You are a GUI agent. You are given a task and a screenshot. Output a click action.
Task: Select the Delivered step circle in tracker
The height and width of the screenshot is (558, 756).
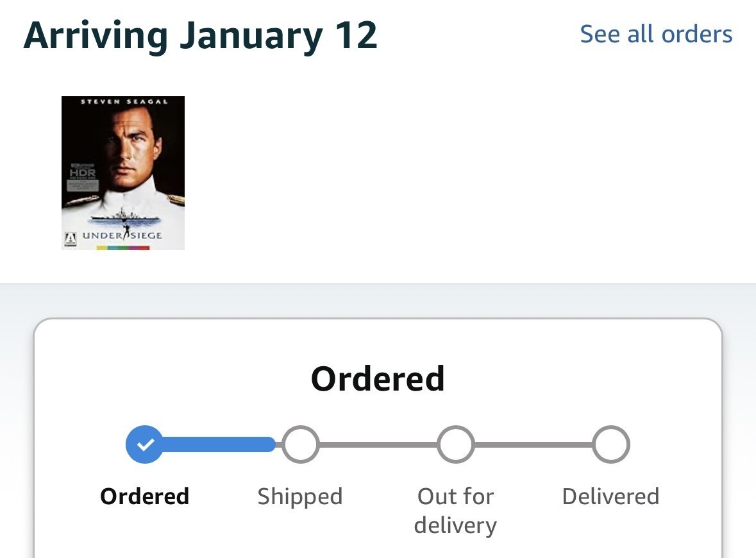click(x=610, y=444)
